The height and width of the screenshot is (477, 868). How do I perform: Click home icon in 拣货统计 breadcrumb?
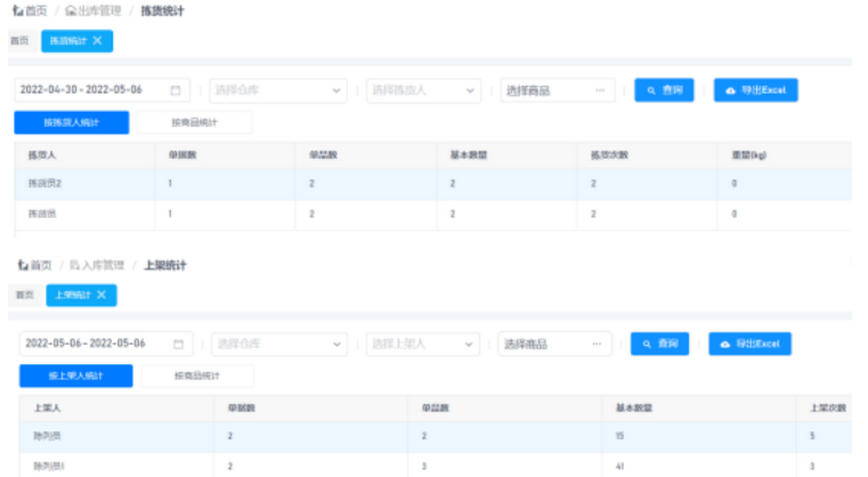16,11
